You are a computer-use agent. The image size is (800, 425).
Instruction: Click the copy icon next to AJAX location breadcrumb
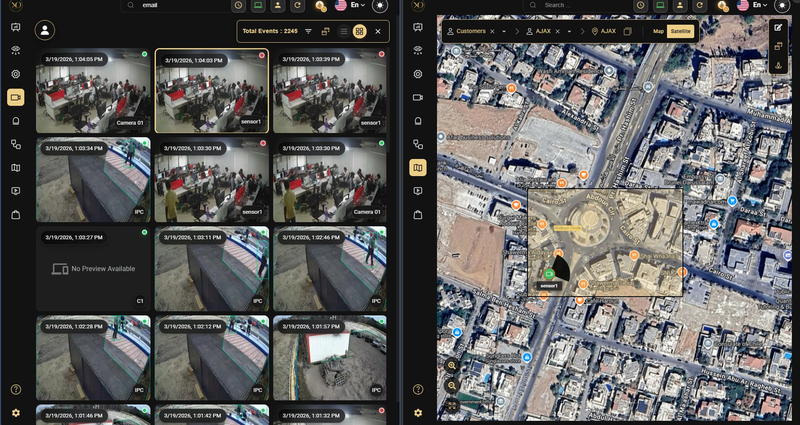tap(628, 31)
